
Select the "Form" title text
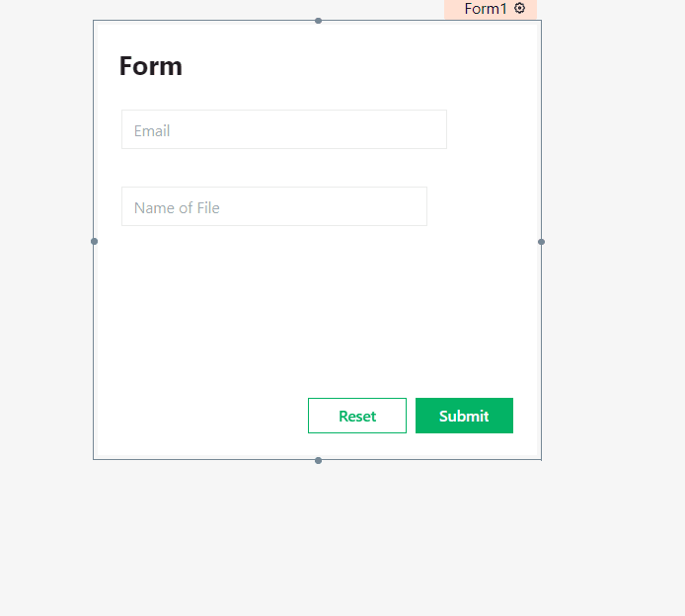coord(150,66)
